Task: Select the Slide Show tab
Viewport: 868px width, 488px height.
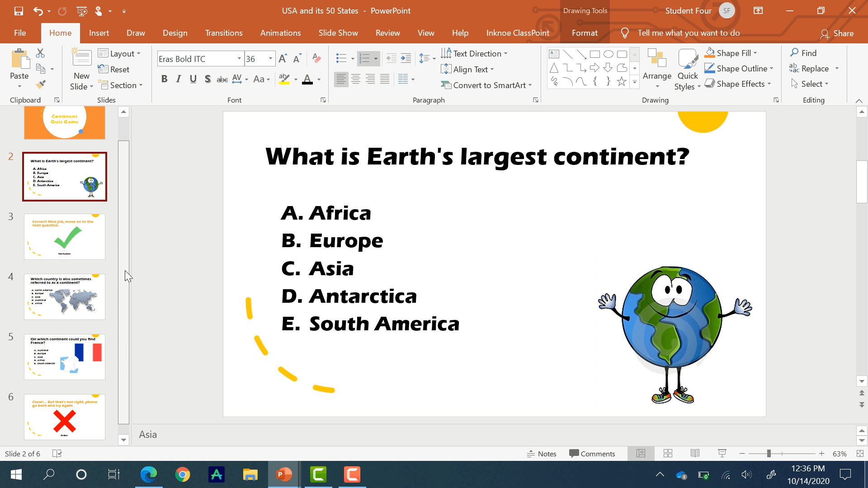Action: (x=338, y=33)
